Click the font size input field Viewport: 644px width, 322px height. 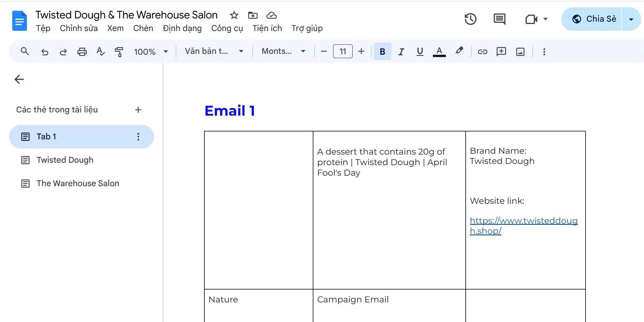click(343, 52)
